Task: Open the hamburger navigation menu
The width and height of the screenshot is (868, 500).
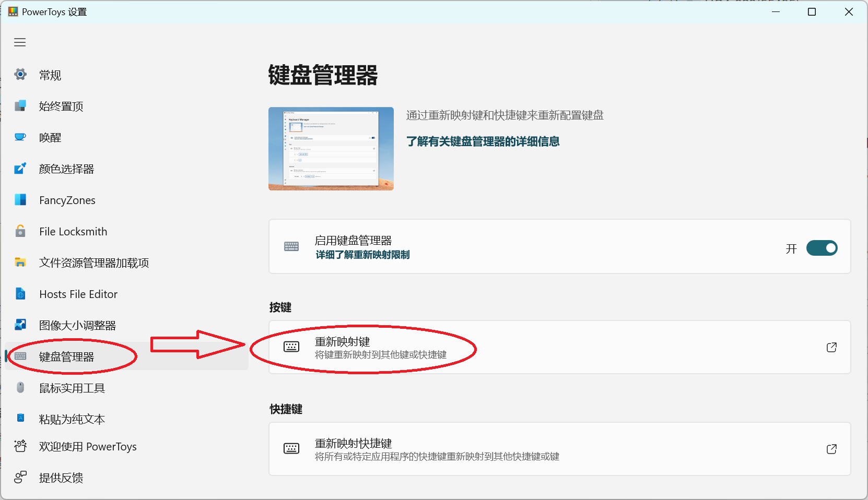Action: coord(20,42)
